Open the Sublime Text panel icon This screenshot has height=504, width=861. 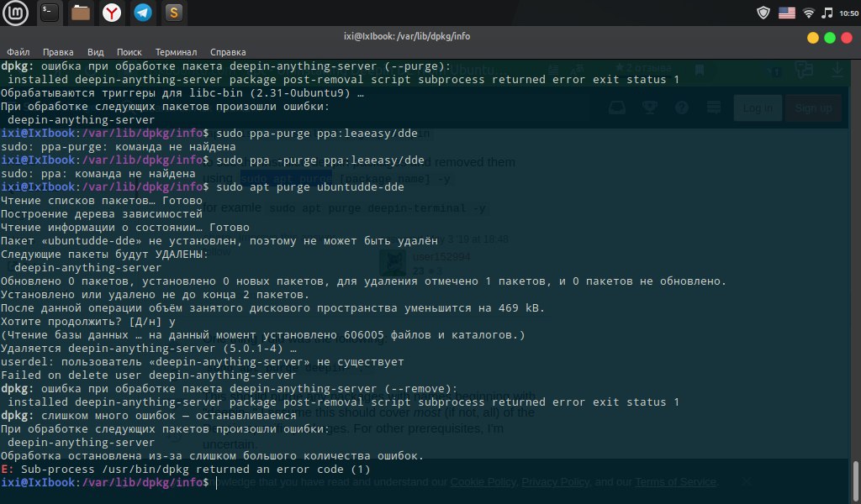(x=173, y=13)
